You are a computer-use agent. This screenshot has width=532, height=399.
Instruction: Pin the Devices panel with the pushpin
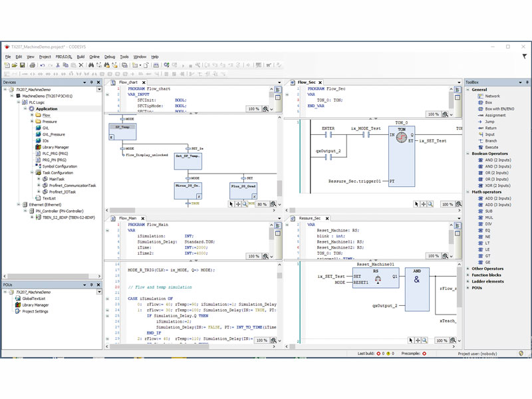tap(92, 82)
